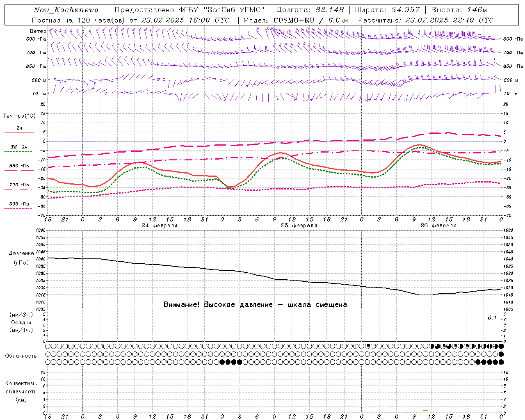This screenshot has height=420, width=525.
Task: Select the 850 гПа temperature legend entry
Action: (19, 166)
